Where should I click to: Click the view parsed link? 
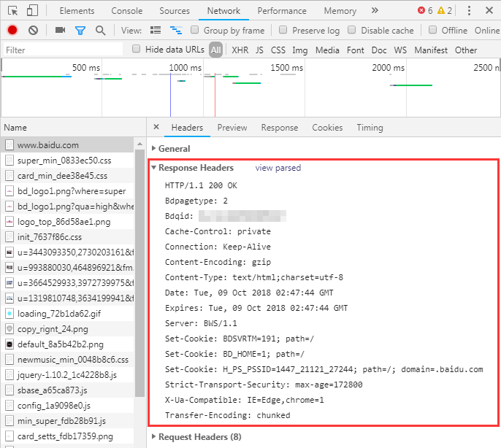[x=278, y=168]
